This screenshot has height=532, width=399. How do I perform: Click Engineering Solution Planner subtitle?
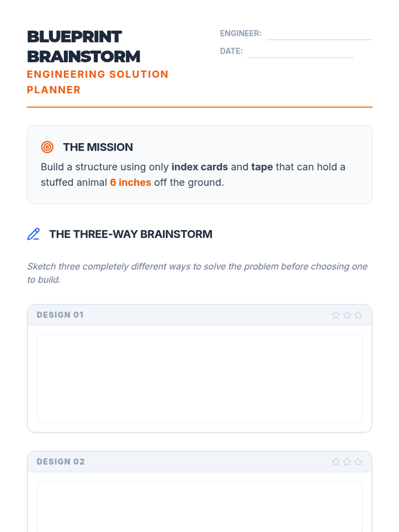coord(97,82)
